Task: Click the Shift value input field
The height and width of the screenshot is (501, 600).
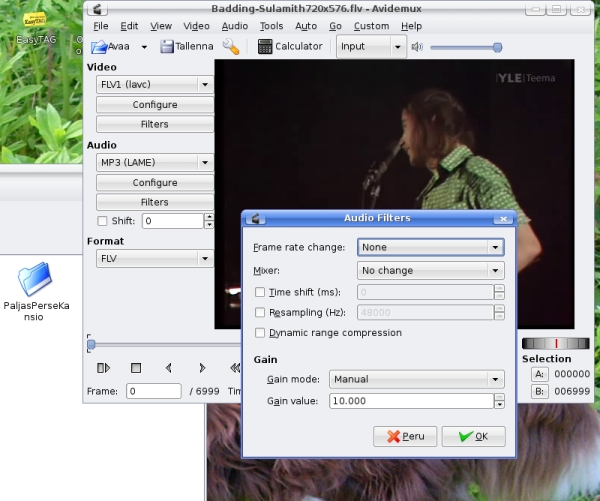Action: pos(173,221)
